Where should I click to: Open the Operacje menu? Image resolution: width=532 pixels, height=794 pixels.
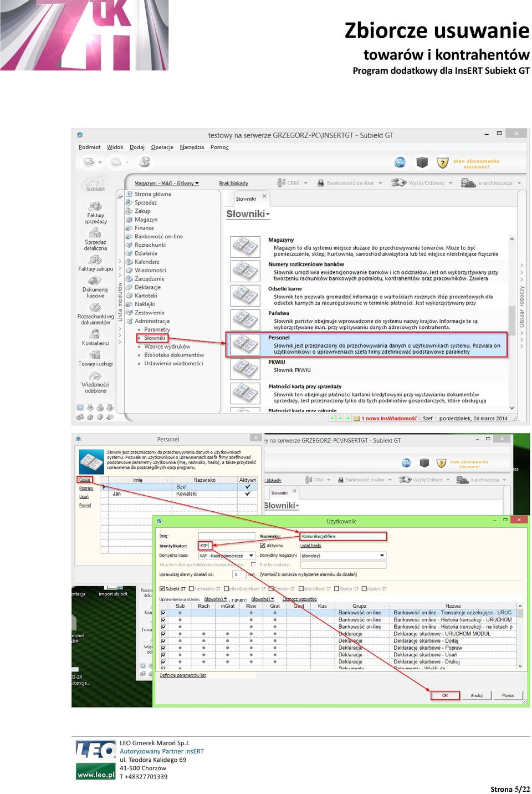[x=162, y=147]
